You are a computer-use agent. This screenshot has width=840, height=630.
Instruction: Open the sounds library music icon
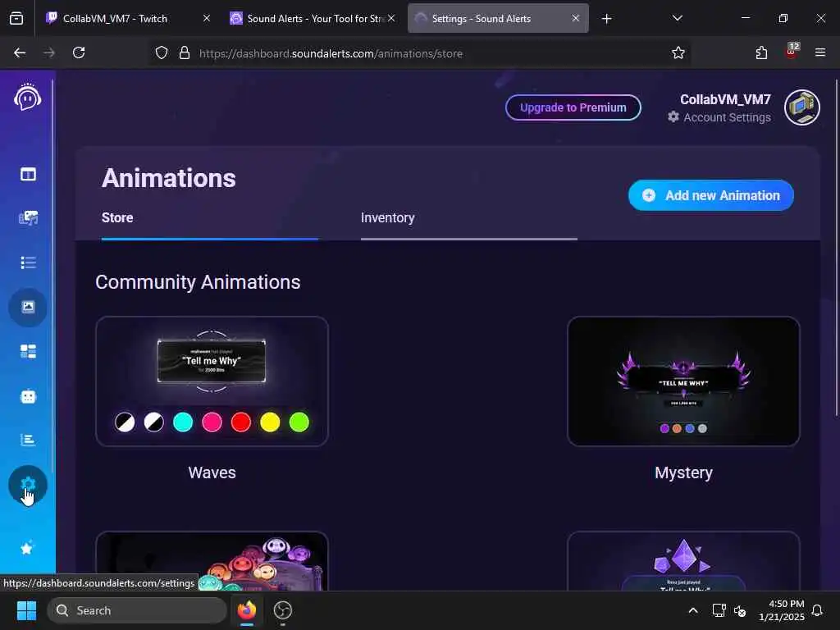point(28,217)
